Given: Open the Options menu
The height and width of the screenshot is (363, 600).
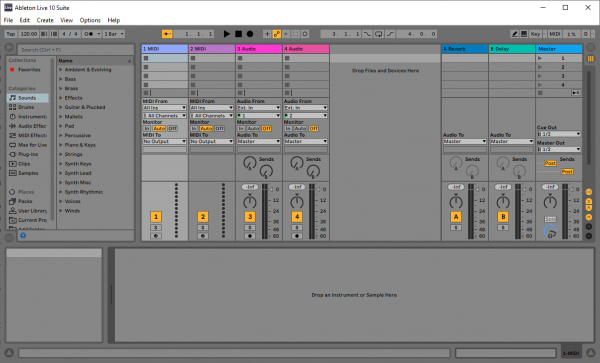Looking at the screenshot, I should click(90, 20).
